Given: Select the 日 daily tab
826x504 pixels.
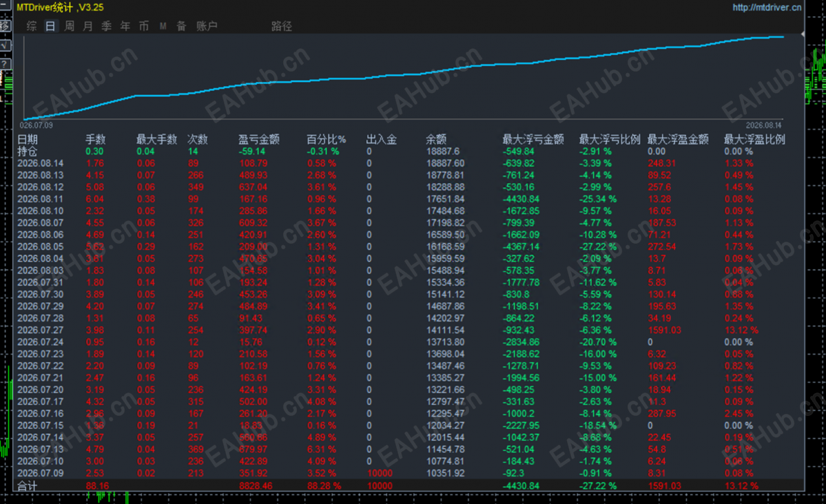Looking at the screenshot, I should (50, 26).
